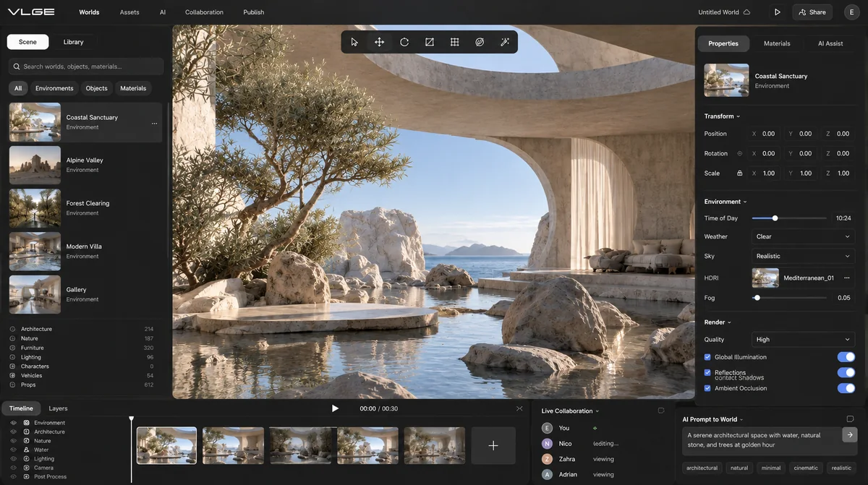Expand the Live Collaboration dropdown
The width and height of the screenshot is (868, 485).
(x=571, y=411)
